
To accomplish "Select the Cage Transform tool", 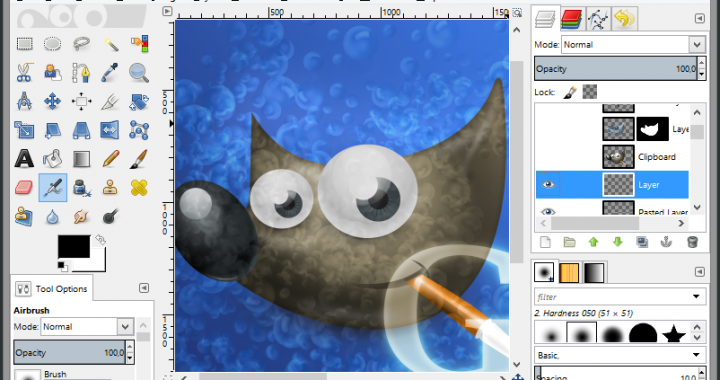I will click(x=139, y=130).
